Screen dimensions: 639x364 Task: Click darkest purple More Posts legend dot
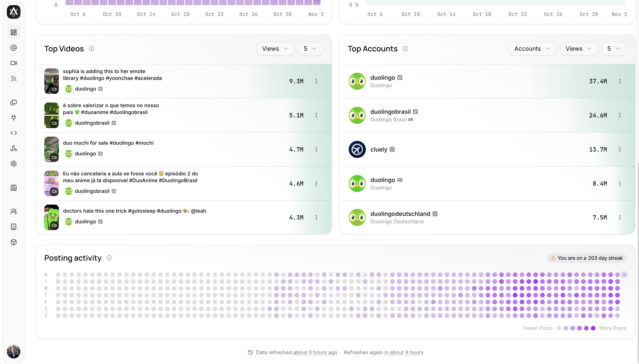pos(593,328)
